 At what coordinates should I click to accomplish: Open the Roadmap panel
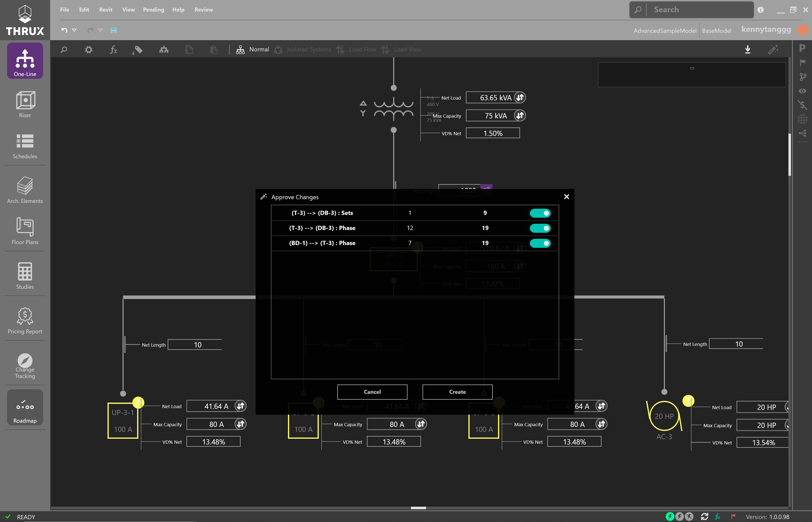click(x=25, y=407)
